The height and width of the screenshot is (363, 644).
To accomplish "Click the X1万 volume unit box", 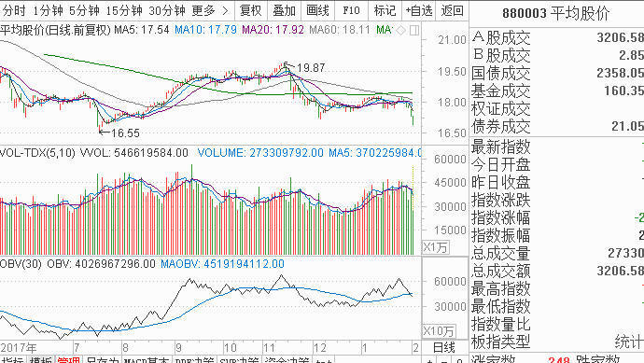I will [436, 247].
